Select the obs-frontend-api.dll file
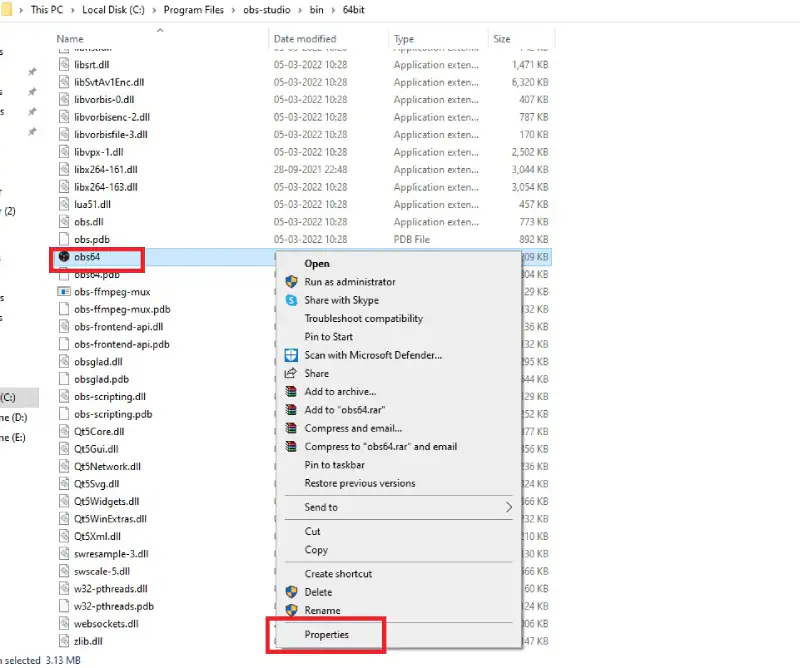800x668 pixels. click(x=118, y=327)
